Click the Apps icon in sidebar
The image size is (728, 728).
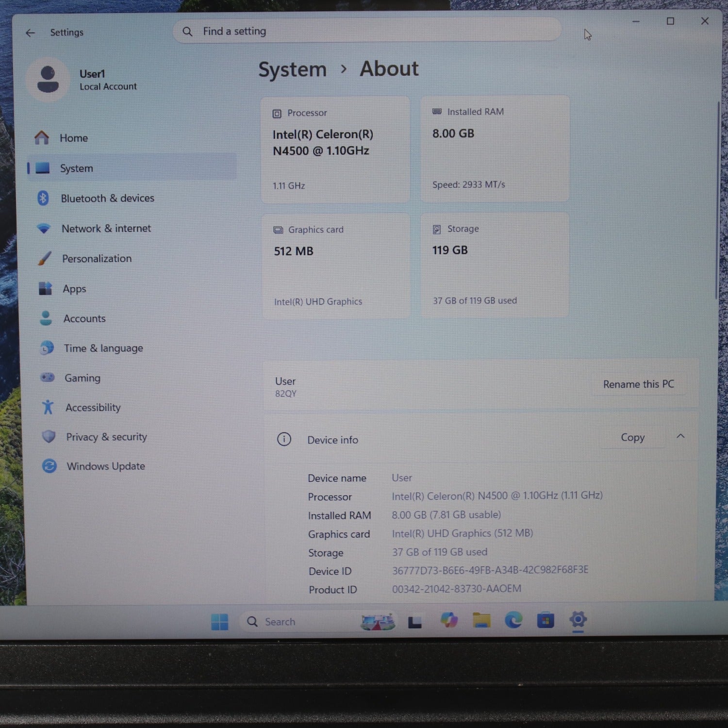(45, 288)
